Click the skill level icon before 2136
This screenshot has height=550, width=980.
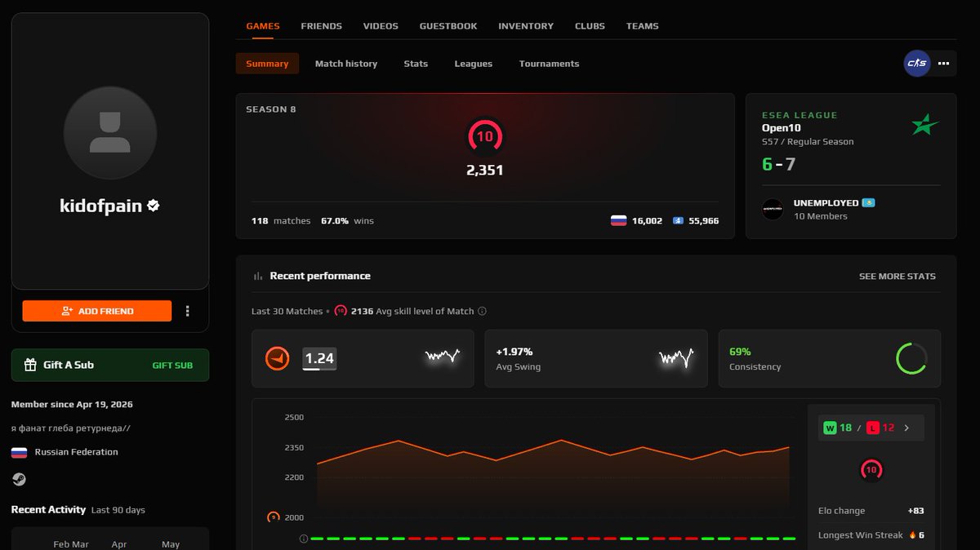click(x=341, y=311)
